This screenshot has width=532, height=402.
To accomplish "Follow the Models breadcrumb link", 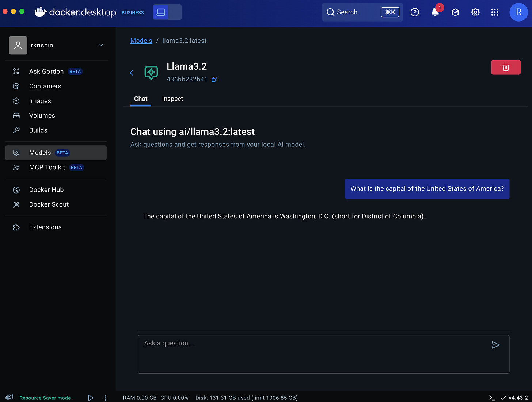I will (141, 41).
